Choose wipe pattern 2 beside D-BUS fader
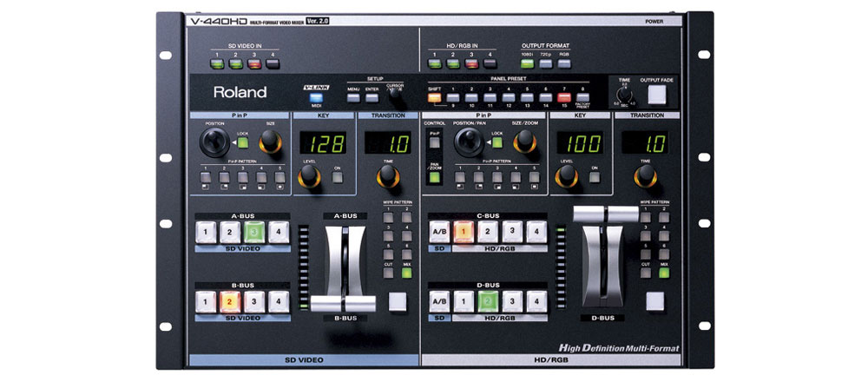Image resolution: width=868 pixels, height=382 pixels. click(x=664, y=218)
